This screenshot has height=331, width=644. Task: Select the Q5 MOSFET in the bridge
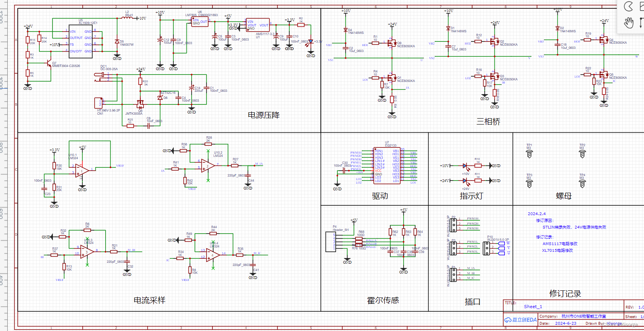pos(603,74)
